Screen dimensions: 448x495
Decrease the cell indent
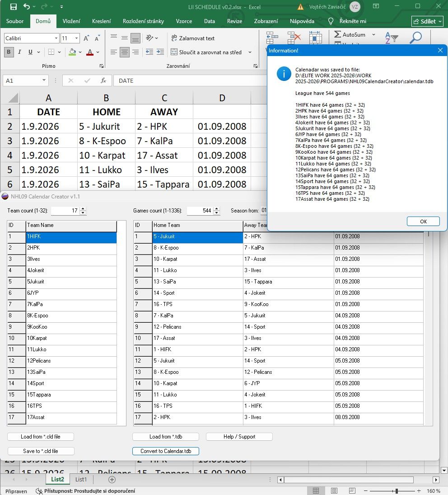pos(149,52)
